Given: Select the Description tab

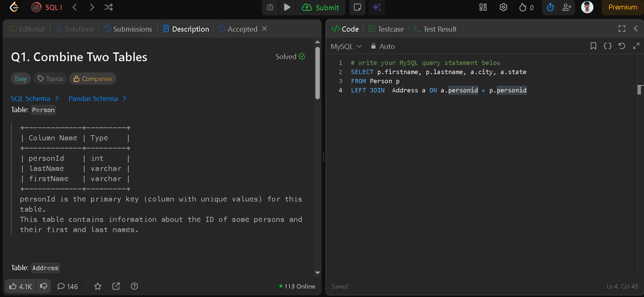Looking at the screenshot, I should (x=186, y=29).
